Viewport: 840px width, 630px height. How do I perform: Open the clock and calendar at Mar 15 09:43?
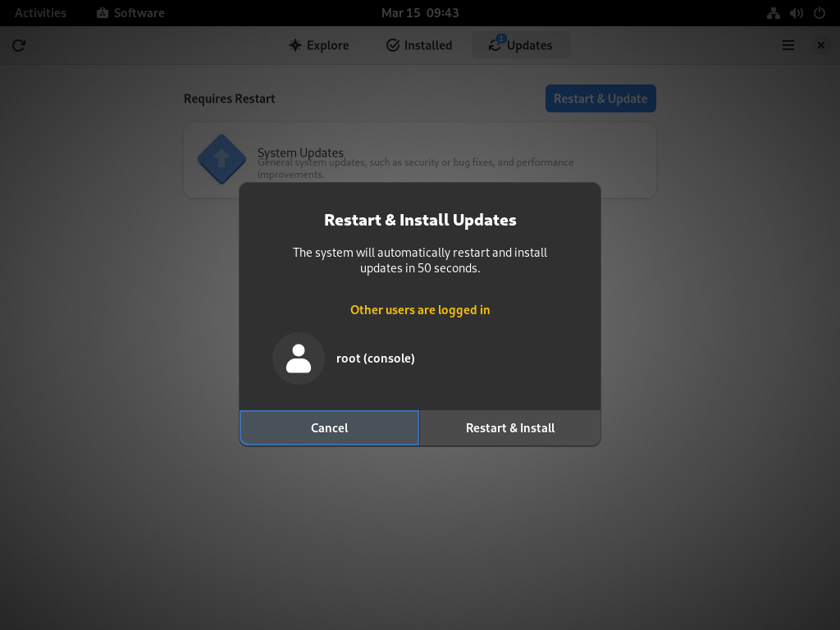pos(420,13)
